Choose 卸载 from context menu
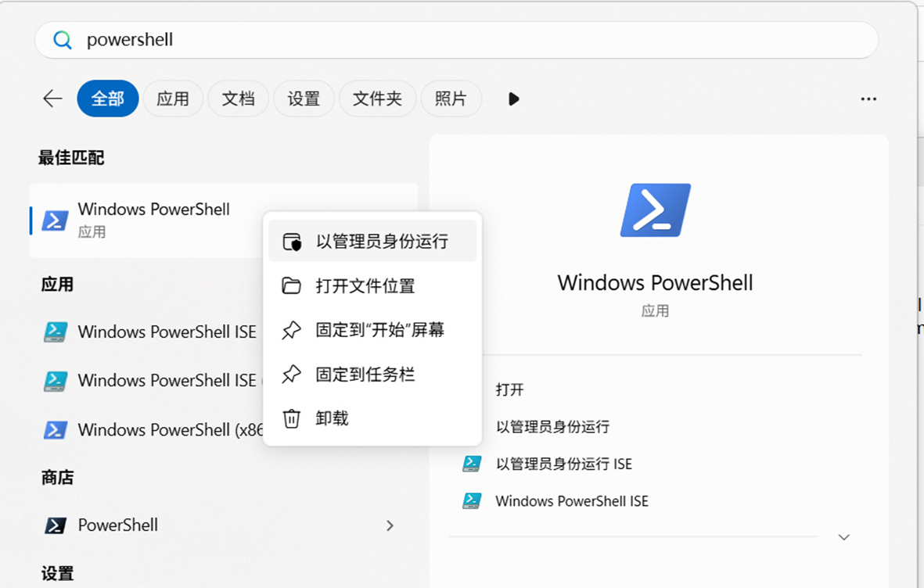924x588 pixels. 372,418
